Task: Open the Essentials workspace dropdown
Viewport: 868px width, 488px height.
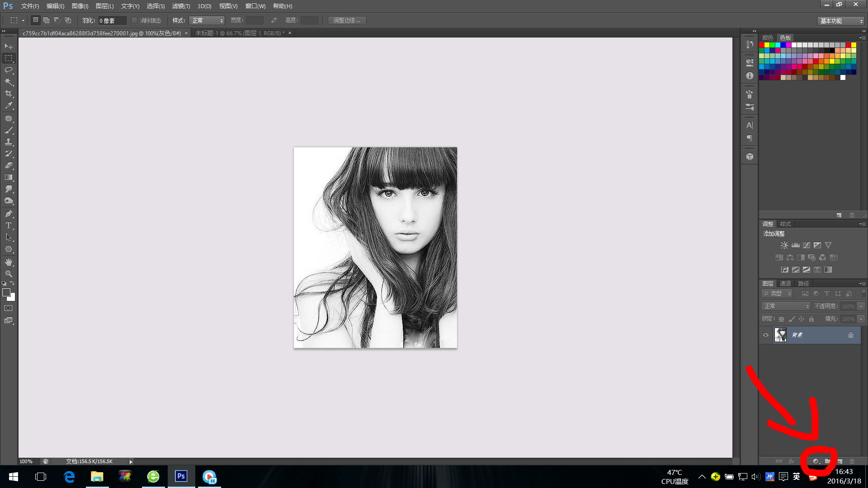Action: pos(841,21)
